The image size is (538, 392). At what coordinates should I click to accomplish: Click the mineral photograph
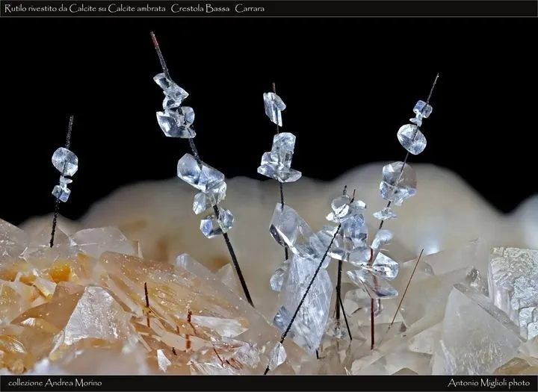click(269, 196)
